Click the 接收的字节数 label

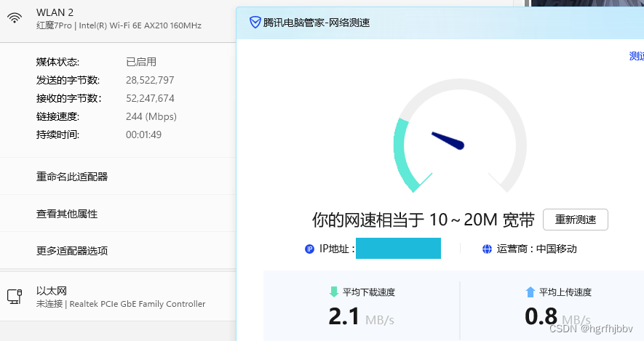coord(68,98)
